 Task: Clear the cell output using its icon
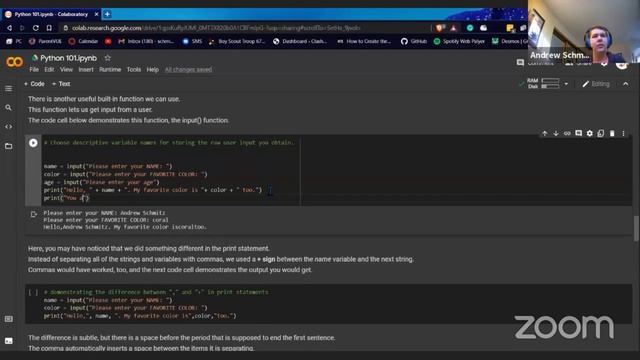tap(33, 214)
